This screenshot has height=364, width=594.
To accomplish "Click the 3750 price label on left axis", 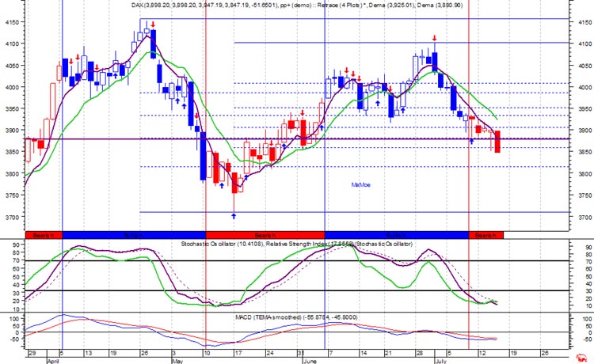I will tap(12, 195).
